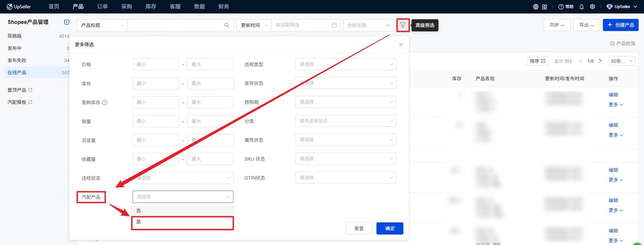Click the language globe icon

click(535, 7)
